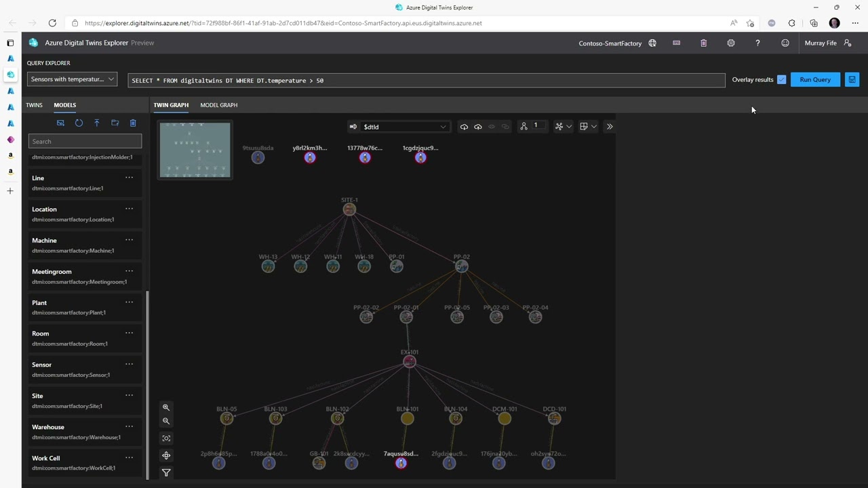Open the graph layout dropdown
Image resolution: width=868 pixels, height=488 pixels.
click(x=563, y=127)
